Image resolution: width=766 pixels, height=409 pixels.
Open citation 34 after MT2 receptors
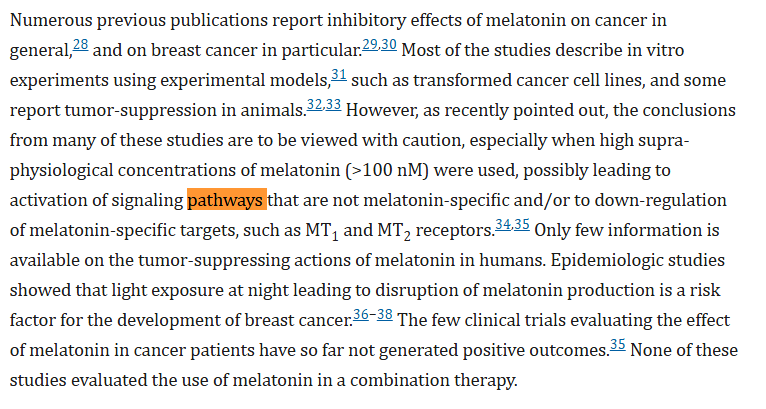pyautogui.click(x=503, y=224)
